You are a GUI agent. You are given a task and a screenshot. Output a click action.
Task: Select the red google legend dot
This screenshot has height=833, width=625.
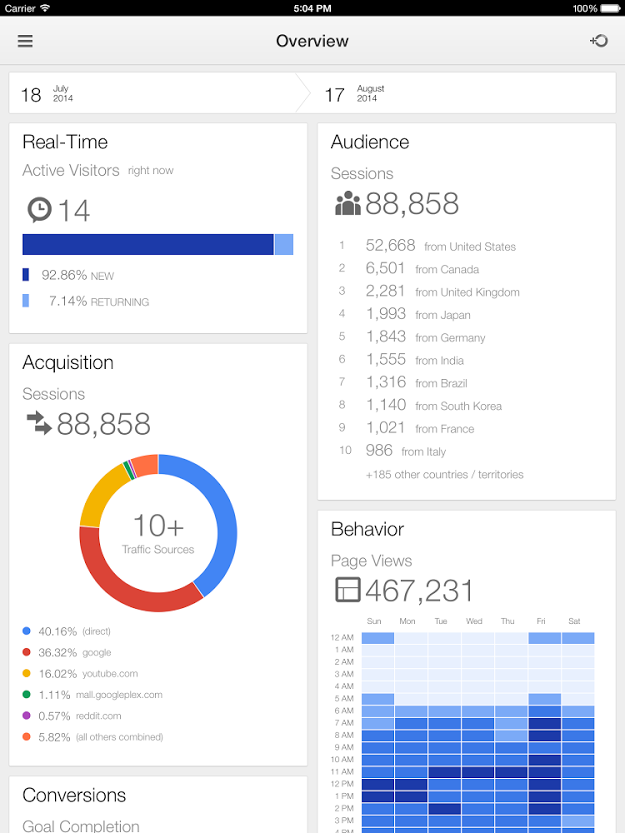click(27, 652)
